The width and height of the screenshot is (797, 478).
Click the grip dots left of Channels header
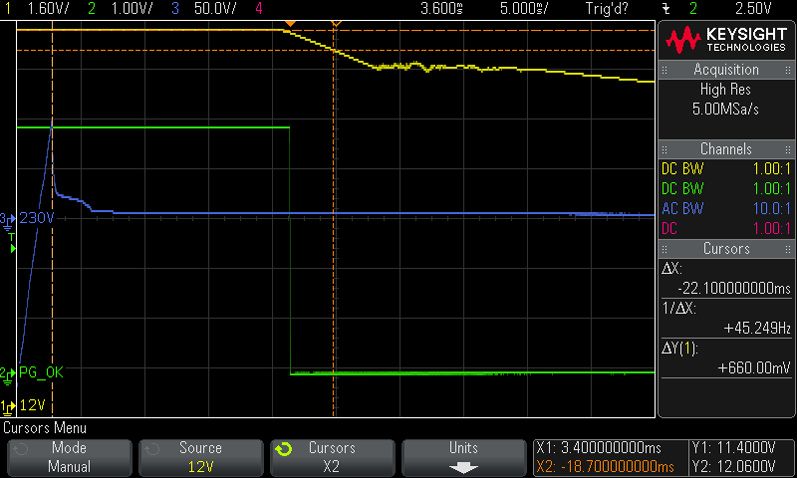click(x=664, y=150)
